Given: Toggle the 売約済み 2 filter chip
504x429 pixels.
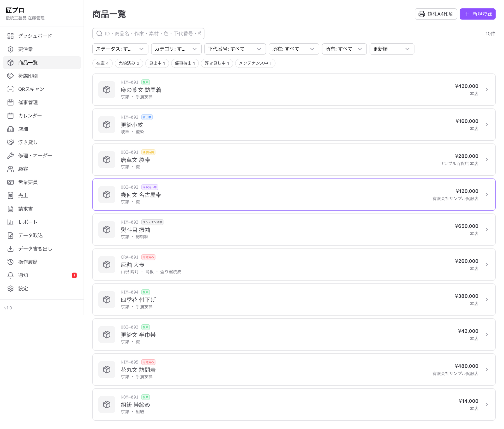Looking at the screenshot, I should point(129,63).
